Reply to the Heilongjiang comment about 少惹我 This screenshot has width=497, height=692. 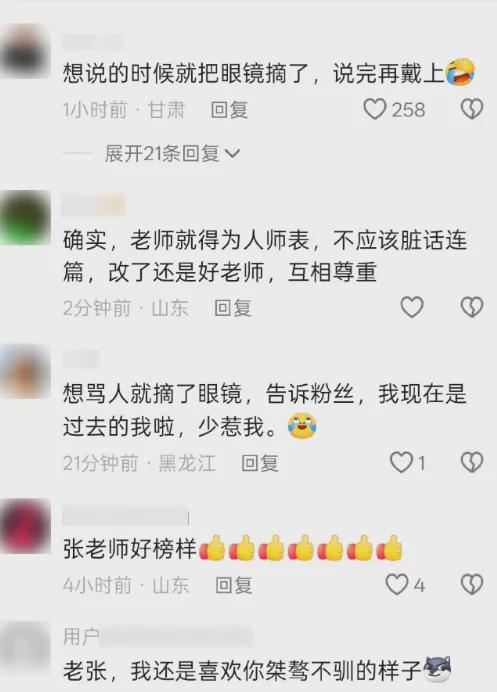click(x=260, y=463)
